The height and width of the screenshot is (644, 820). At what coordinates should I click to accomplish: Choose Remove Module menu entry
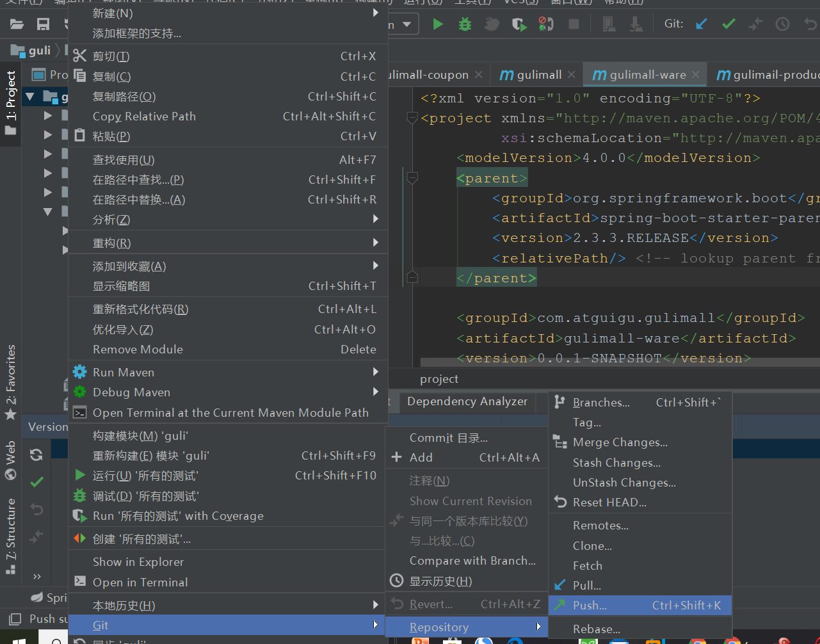pos(228,350)
